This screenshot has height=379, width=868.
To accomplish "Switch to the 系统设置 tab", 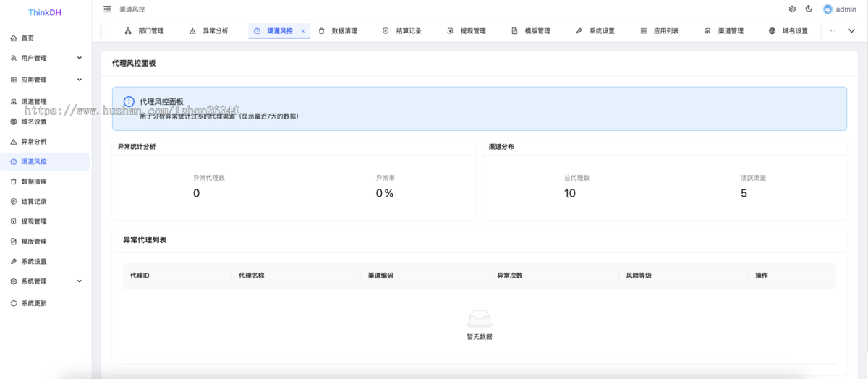I will pos(595,31).
